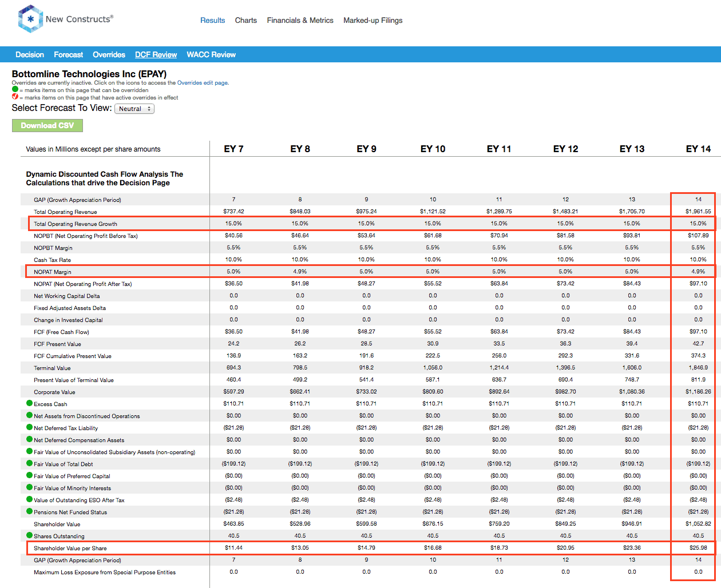The height and width of the screenshot is (588, 721).
Task: Click the EY 7 column header
Action: click(x=233, y=149)
